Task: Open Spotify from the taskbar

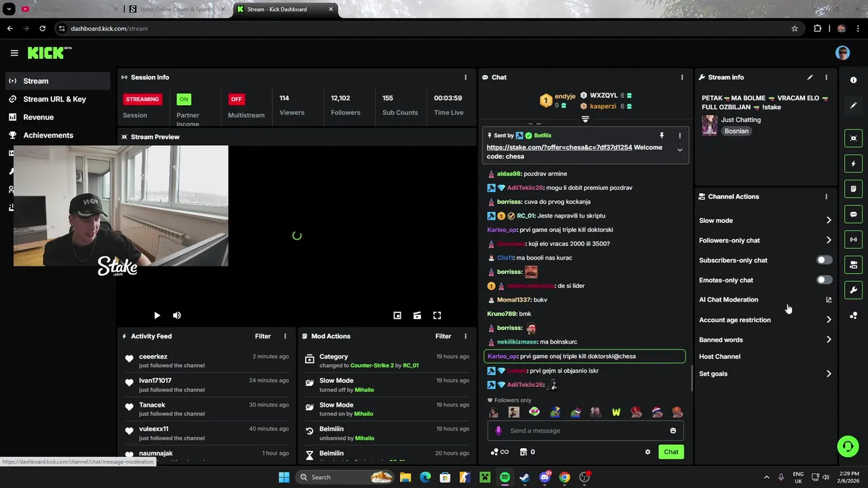Action: [505, 477]
